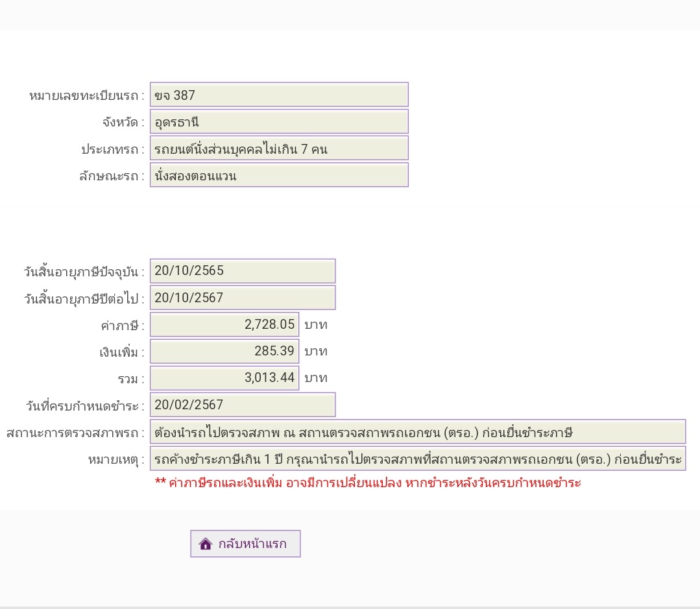Viewport: 700px width, 609px height.
Task: Select the license plate field ขจ 387
Action: (279, 95)
